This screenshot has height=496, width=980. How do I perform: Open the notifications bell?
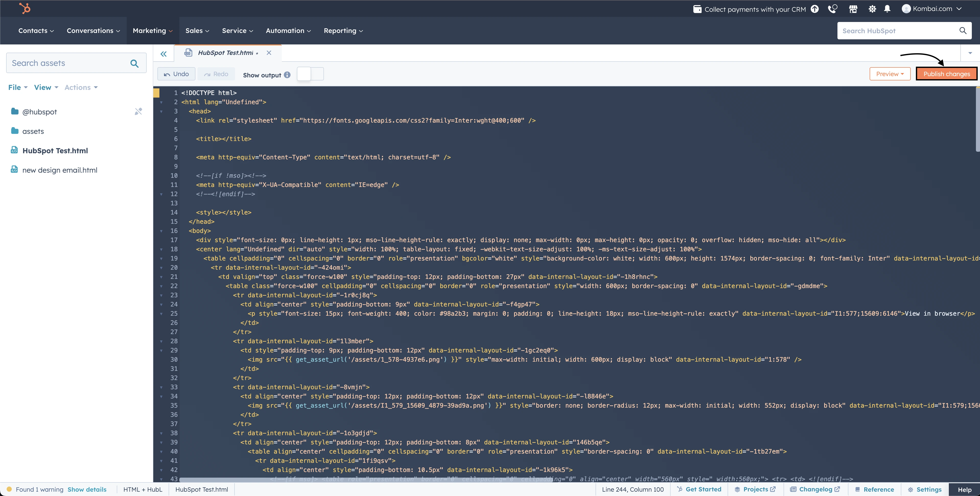click(x=887, y=9)
